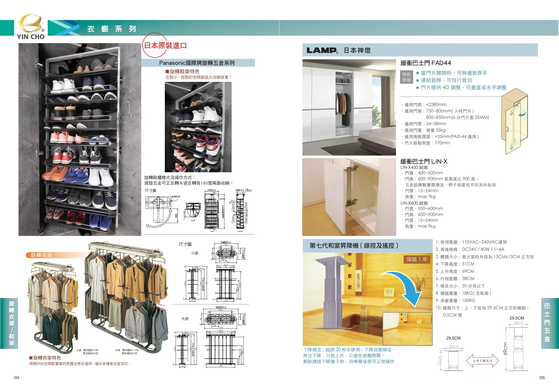Click the 第七代和室昇降機 heading
The height and width of the screenshot is (392, 559).
pyautogui.click(x=354, y=246)
